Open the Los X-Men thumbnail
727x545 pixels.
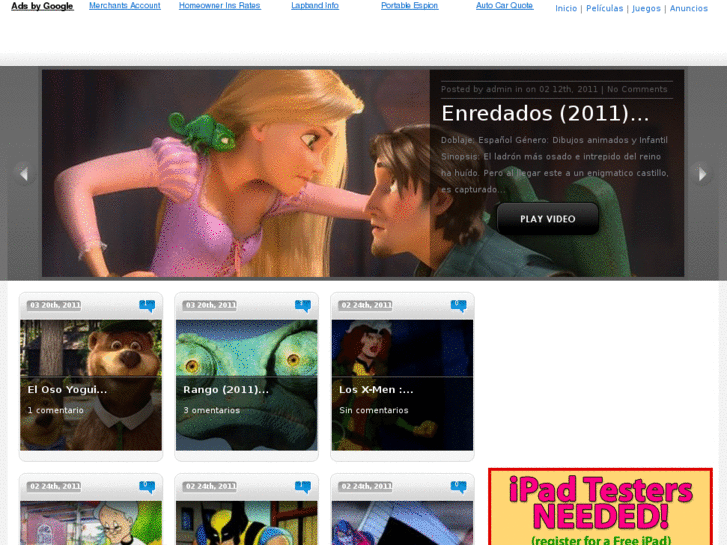tap(402, 385)
